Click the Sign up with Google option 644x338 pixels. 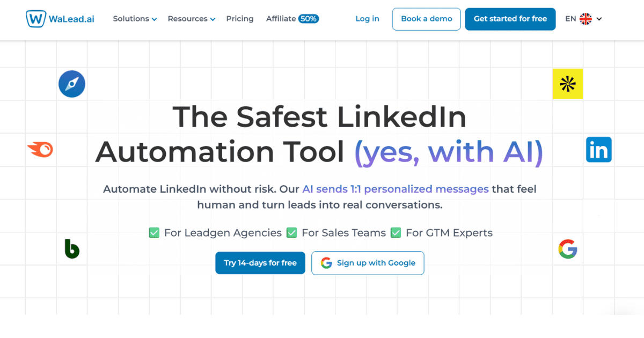pos(368,263)
